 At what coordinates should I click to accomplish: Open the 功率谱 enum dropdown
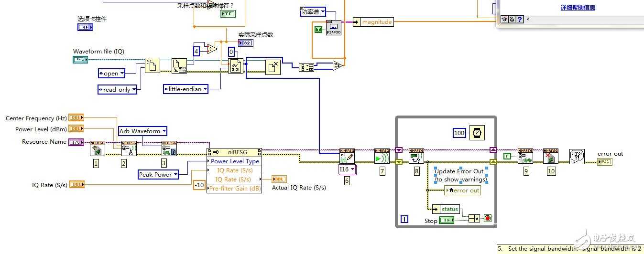[314, 12]
